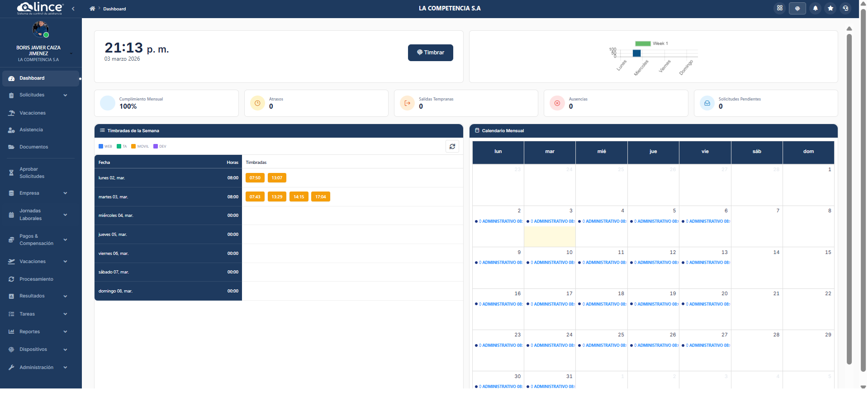Screen dimensions: 868x393
Task: Click the Dashboard sidebar icon
Action: (11, 78)
